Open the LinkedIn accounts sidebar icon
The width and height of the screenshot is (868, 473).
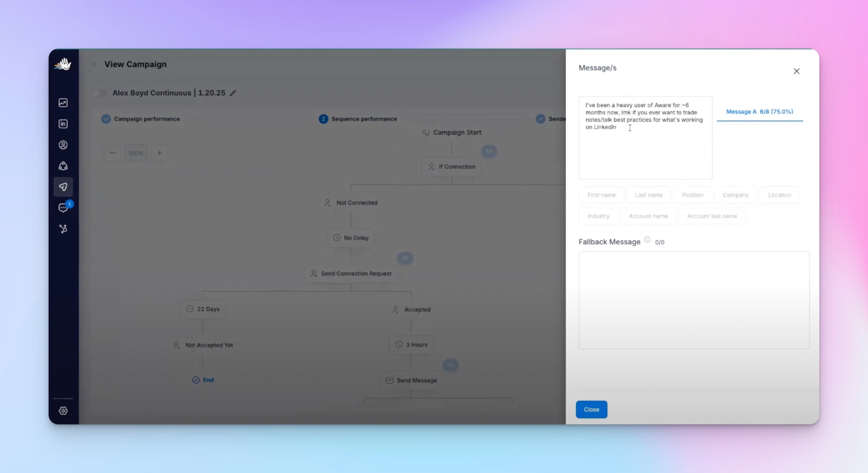click(63, 124)
